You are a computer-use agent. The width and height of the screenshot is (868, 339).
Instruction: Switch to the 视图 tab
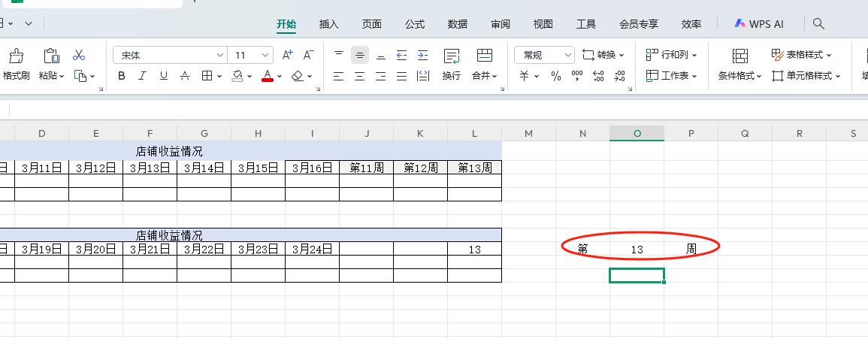(543, 24)
